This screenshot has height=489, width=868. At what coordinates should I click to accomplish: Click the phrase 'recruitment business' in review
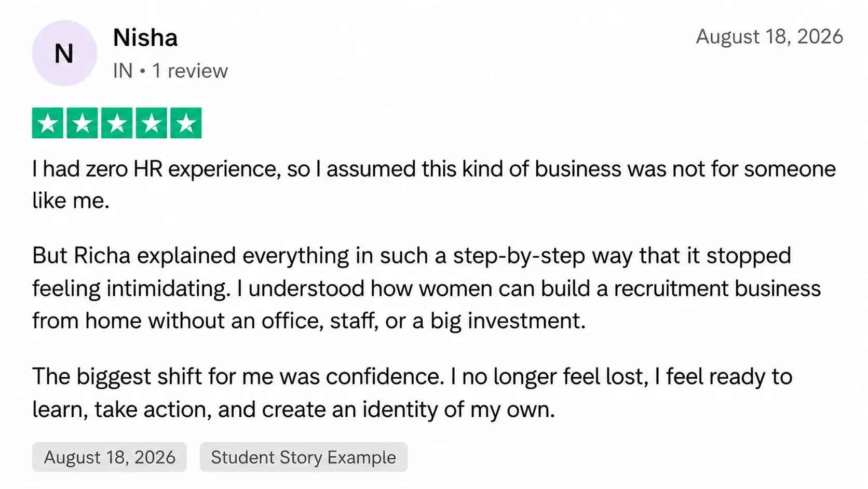(717, 288)
